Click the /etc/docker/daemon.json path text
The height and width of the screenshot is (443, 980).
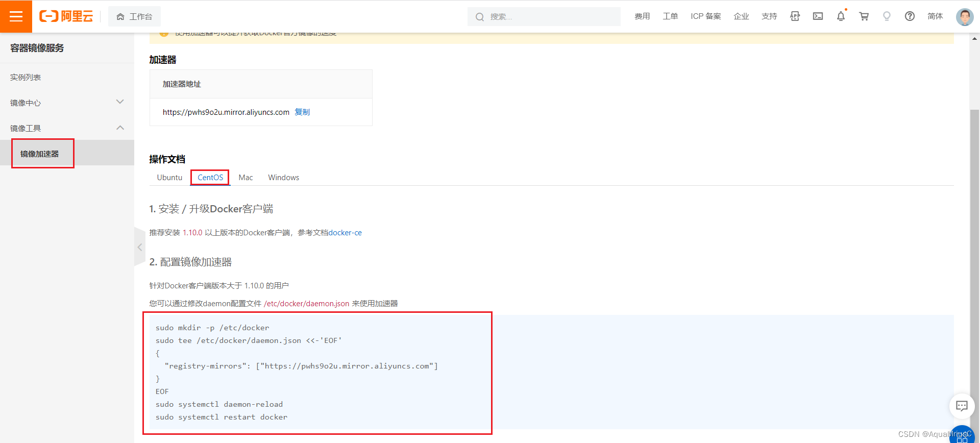click(x=306, y=303)
